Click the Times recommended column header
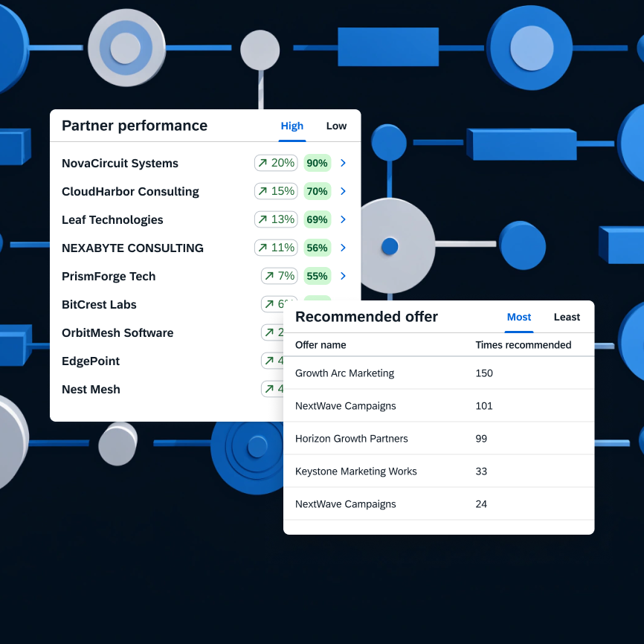 coord(524,345)
